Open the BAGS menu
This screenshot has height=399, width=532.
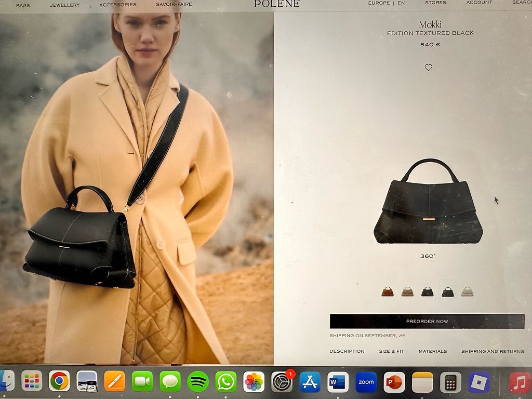coord(23,5)
